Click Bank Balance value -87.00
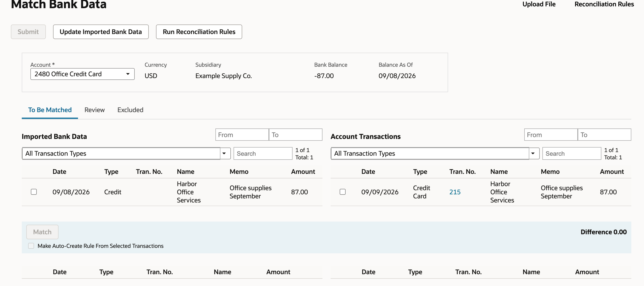Screen dimensions: 644x286 click(324, 76)
